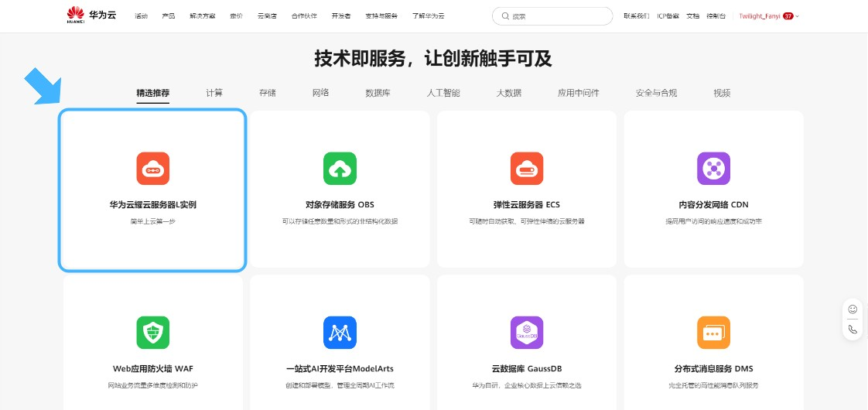Open the 云数据库 GaussDB title
Screen dimensions: 868x410
527,368
